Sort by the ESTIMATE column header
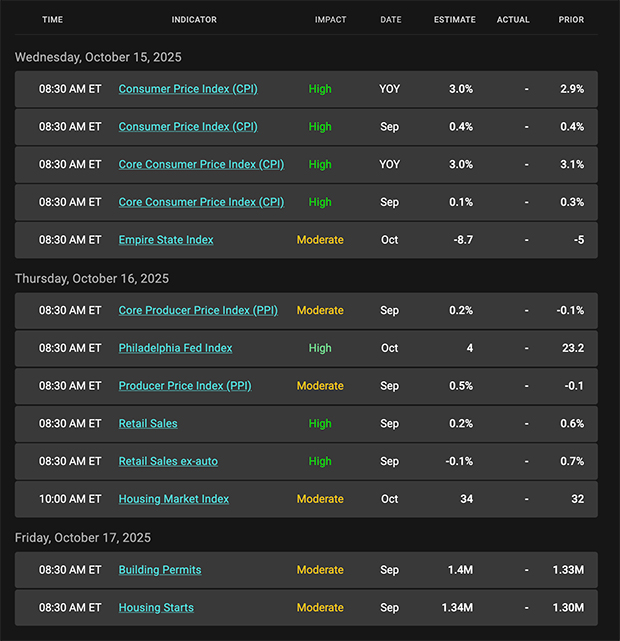The image size is (620, 641). tap(455, 20)
